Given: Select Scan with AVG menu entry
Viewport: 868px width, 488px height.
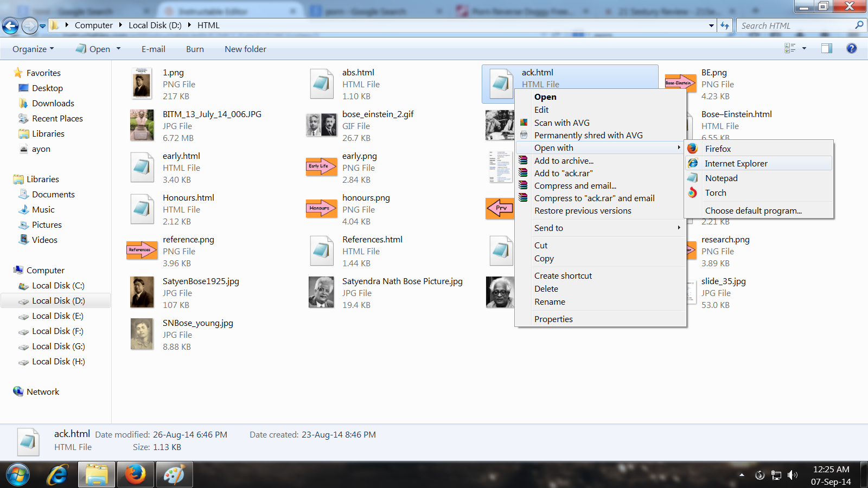Looking at the screenshot, I should [x=600, y=123].
